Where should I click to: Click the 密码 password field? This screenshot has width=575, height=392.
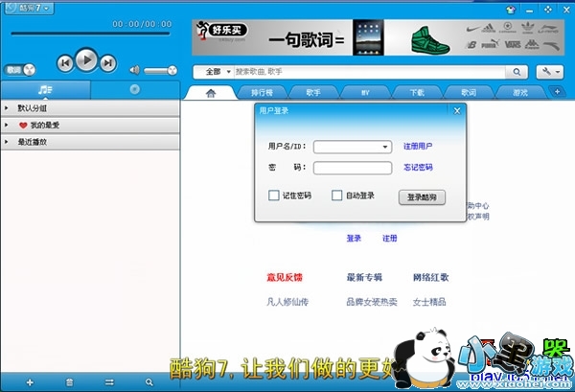353,168
